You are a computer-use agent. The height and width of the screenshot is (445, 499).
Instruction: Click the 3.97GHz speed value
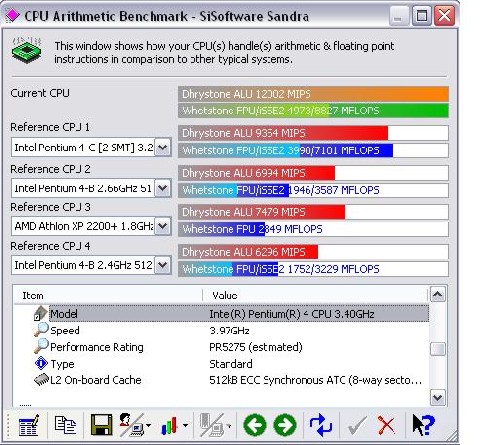pos(229,331)
